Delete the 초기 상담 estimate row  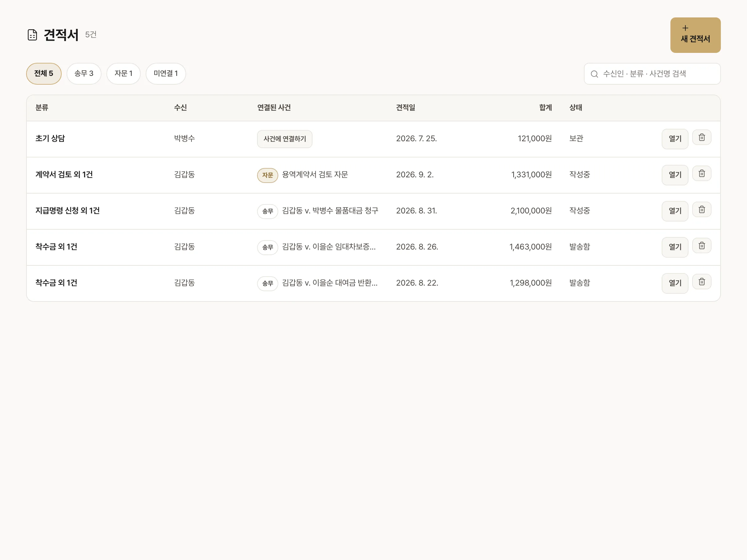(x=702, y=138)
